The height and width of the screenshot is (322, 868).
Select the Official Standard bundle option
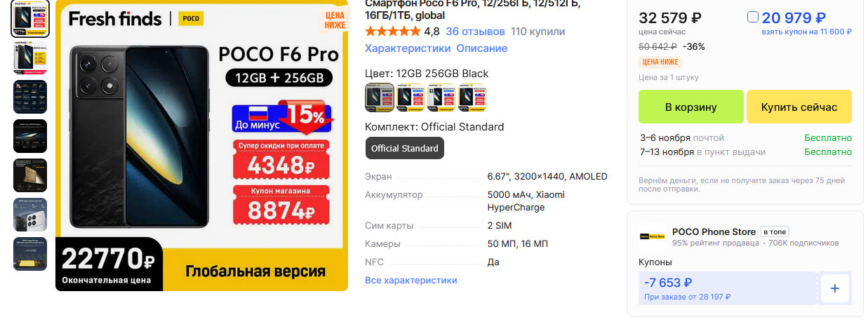405,148
